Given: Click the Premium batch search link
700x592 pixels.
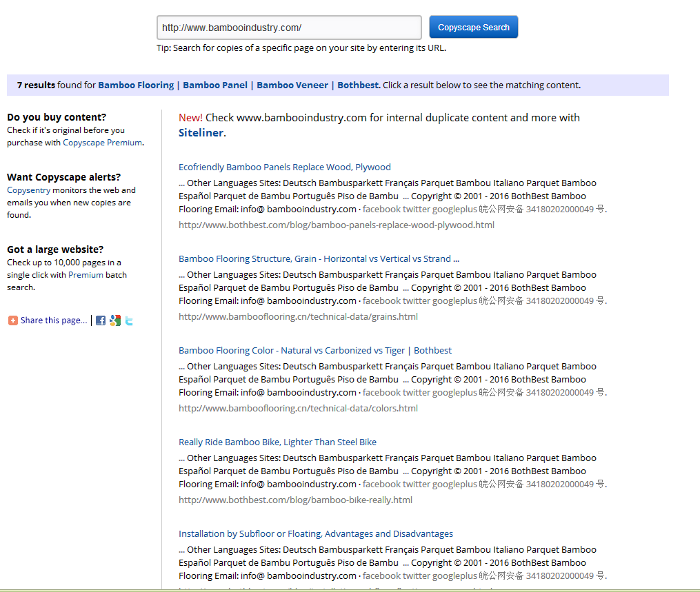Looking at the screenshot, I should click(x=86, y=275).
